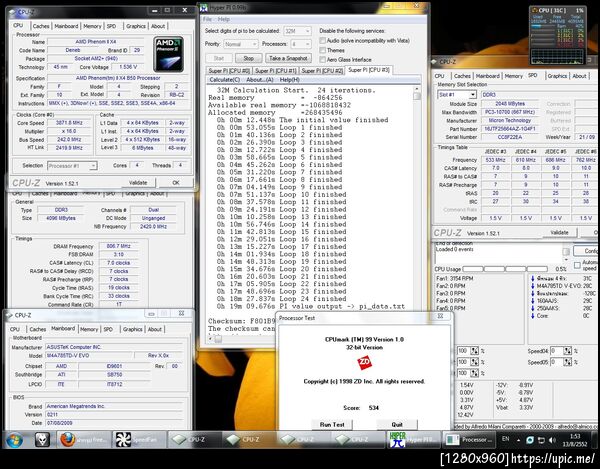Open the About...(A) menu in Super PI

(260, 80)
